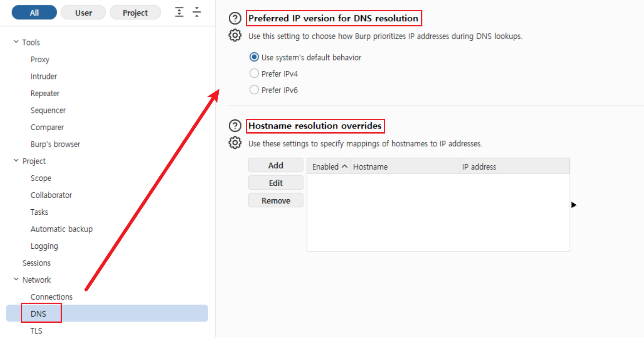This screenshot has height=337, width=644.
Task: Open gear options for Hostname resolution overrides
Action: pos(235,143)
